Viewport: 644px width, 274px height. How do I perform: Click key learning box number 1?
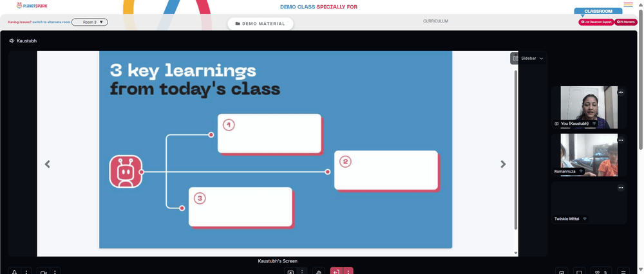point(269,133)
